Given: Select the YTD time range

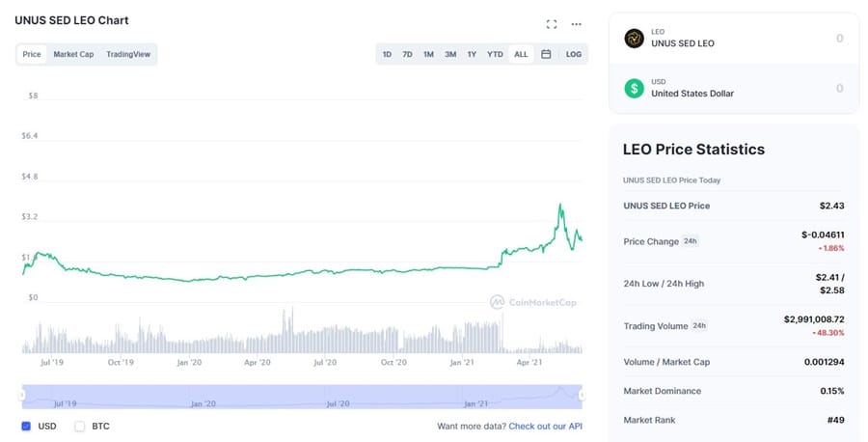Looking at the screenshot, I should 495,54.
